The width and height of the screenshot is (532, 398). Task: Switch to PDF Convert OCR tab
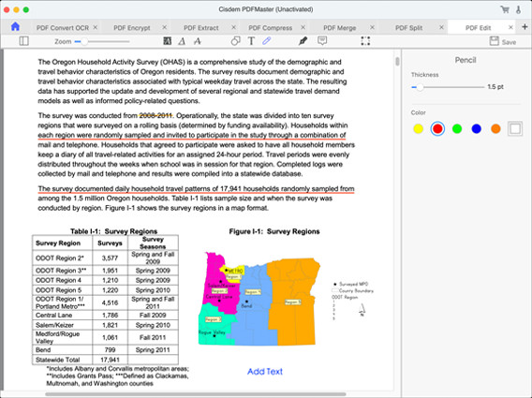tap(63, 28)
